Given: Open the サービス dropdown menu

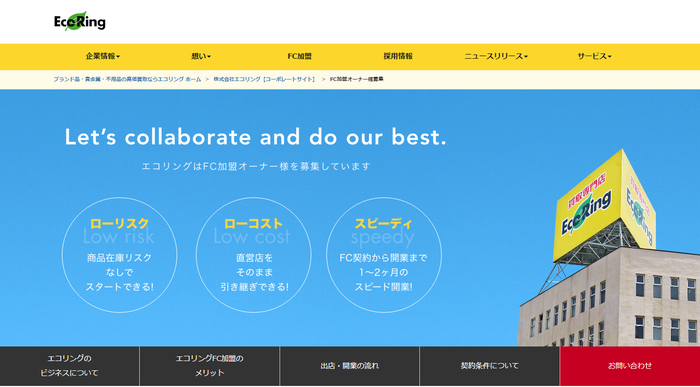Looking at the screenshot, I should pos(594,56).
